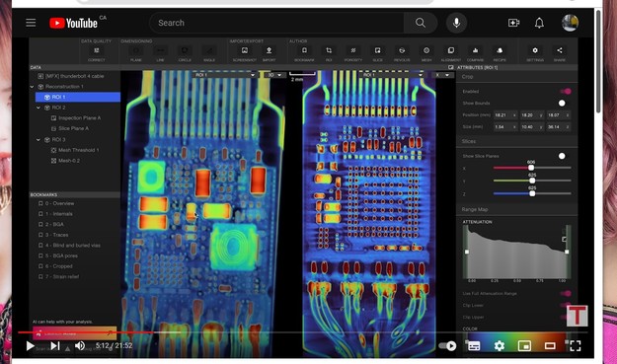The height and width of the screenshot is (364, 617).
Task: Open the right viewport X axis dropdown
Action: (x=442, y=75)
